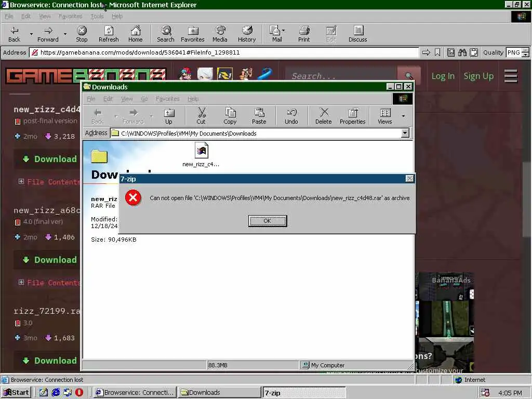The height and width of the screenshot is (399, 532).
Task: Click the Sign Up link
Action: click(x=478, y=76)
